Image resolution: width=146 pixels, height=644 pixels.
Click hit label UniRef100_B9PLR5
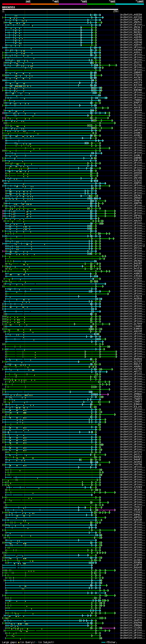point(131,161)
